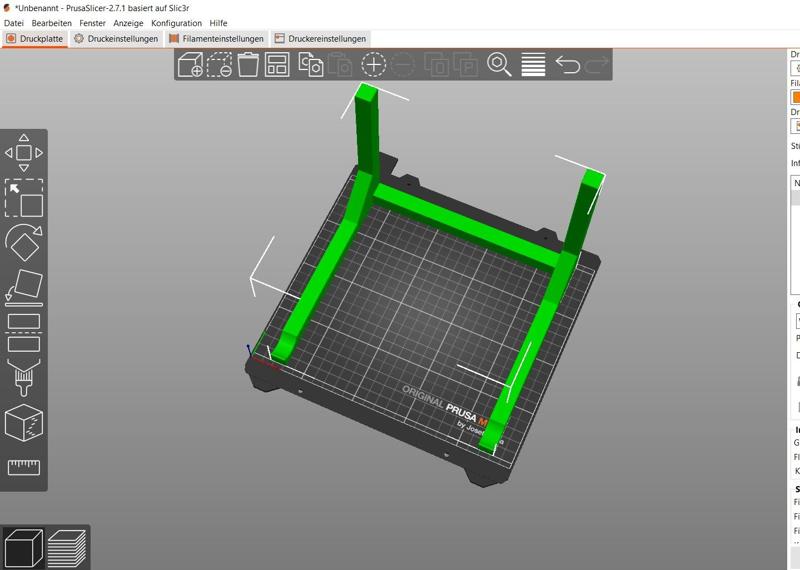Undo the last action with the arrow icon
800x570 pixels.
[567, 65]
